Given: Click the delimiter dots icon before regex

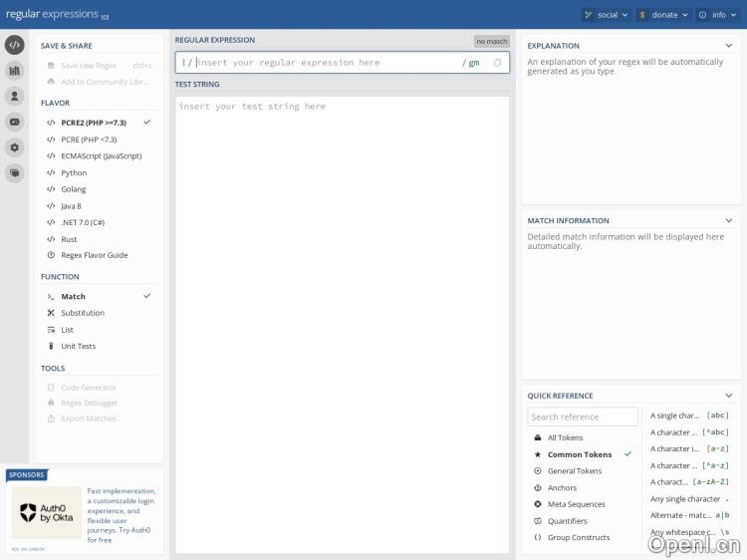Looking at the screenshot, I should (183, 63).
